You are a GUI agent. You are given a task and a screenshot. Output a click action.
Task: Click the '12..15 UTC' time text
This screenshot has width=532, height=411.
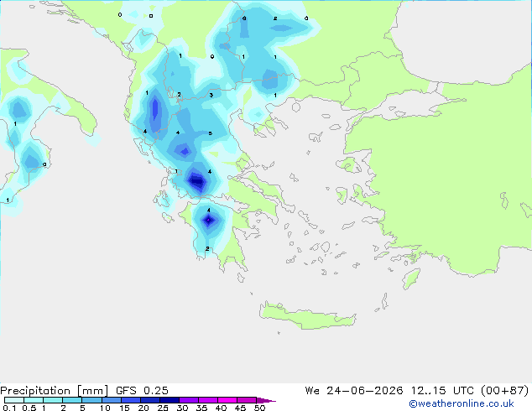click(442, 391)
